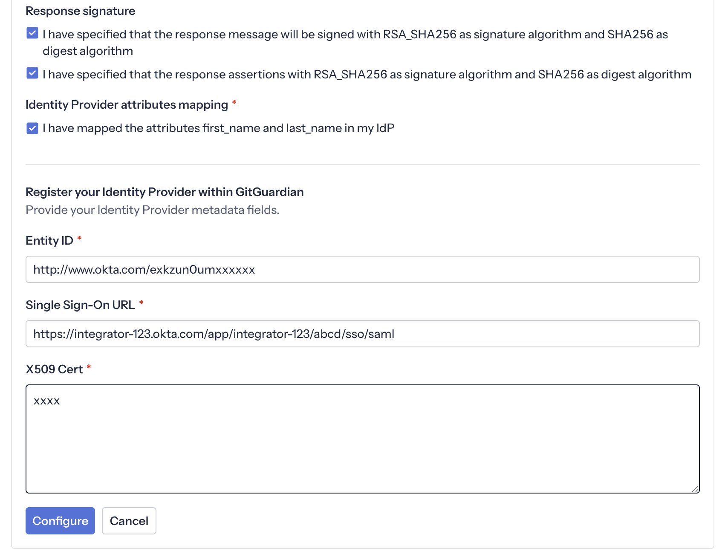Uncheck the response message RSA_SHA256 signature checkbox
Viewport: 728px width, 560px height.
coord(32,32)
